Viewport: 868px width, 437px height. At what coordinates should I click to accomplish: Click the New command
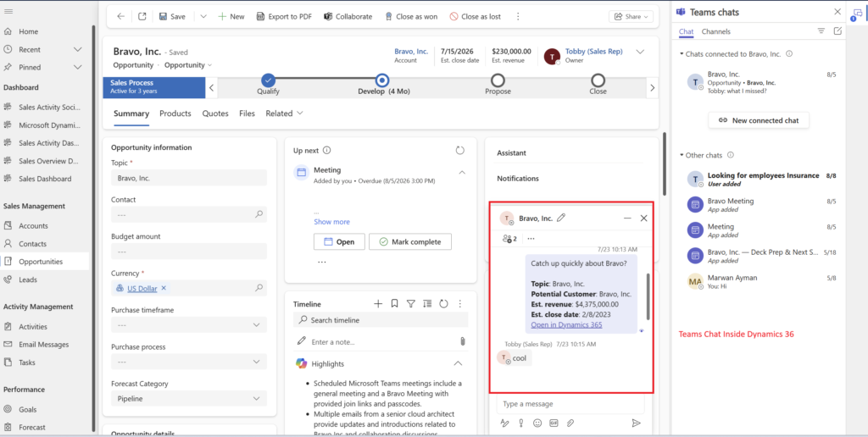(231, 17)
